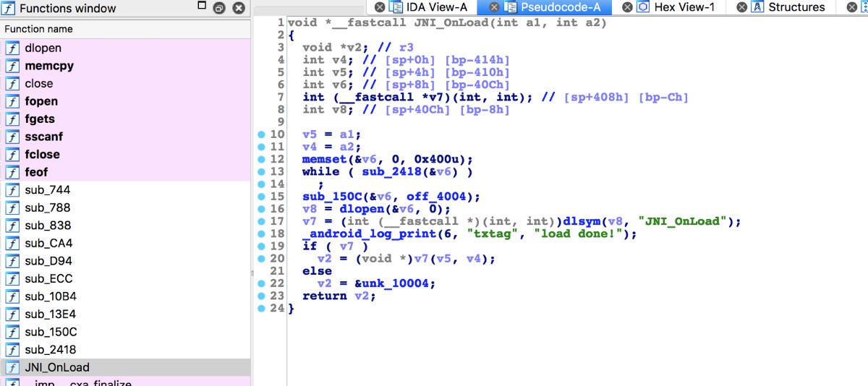Toggle breakpoint dot on memset line 12
Viewport: 868px width, 386px height.
click(261, 159)
